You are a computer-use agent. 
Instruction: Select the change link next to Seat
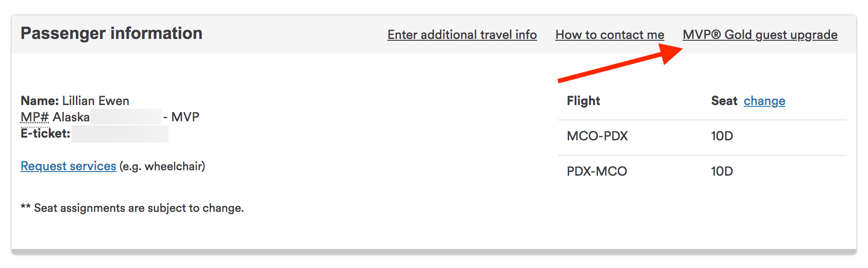tap(764, 101)
